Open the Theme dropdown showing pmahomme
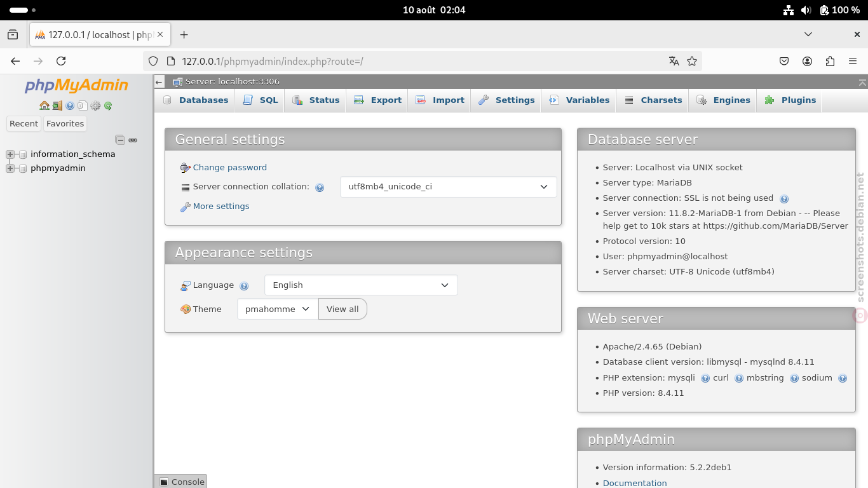The height and width of the screenshot is (488, 868). pos(278,309)
